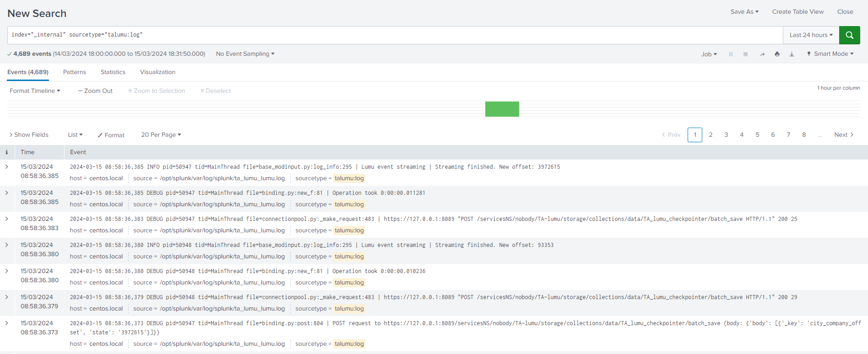Open the 20 Per Page dropdown
Screen dimensions: 868x354
(x=161, y=135)
